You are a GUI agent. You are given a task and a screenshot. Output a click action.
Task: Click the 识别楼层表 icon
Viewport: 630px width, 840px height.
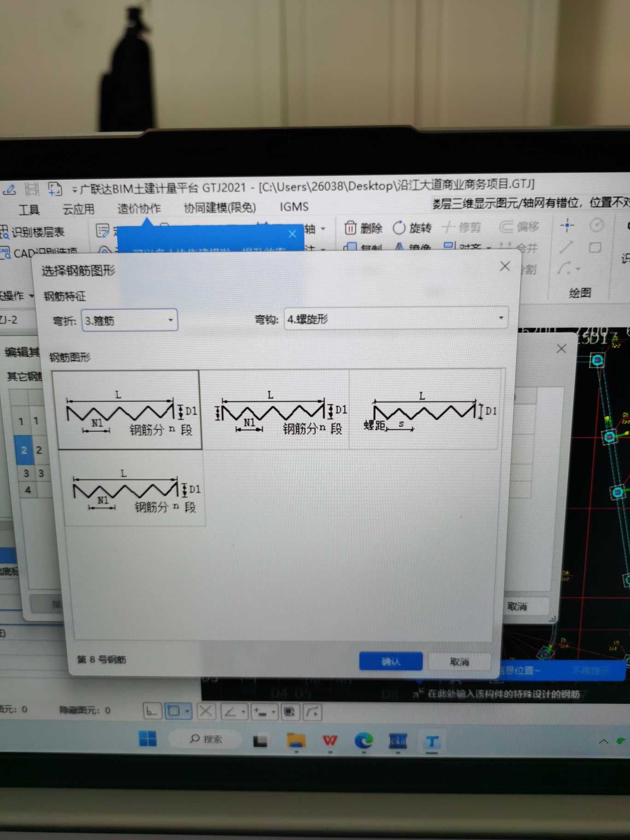pyautogui.click(x=5, y=232)
